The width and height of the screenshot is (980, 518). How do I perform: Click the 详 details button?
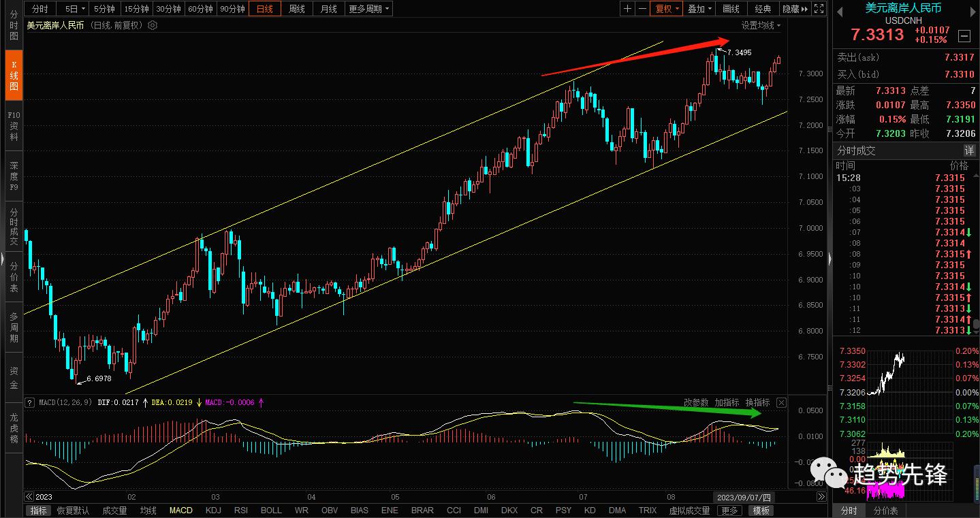(968, 150)
